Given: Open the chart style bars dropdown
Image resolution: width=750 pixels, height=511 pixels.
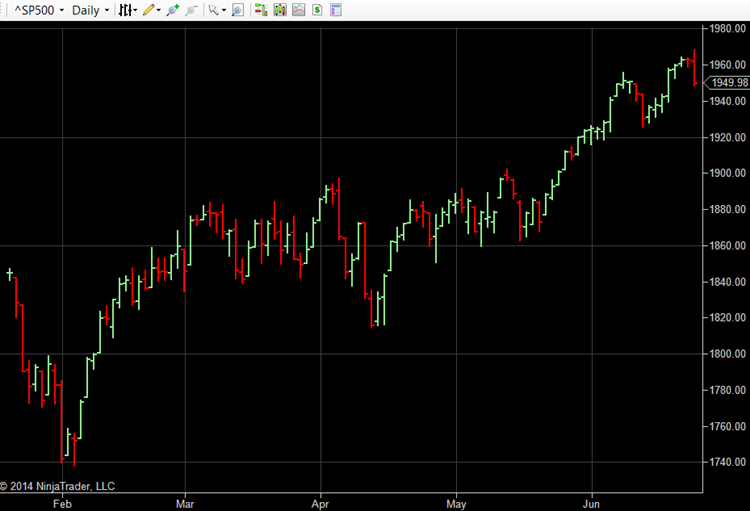Looking at the screenshot, I should click(x=128, y=10).
